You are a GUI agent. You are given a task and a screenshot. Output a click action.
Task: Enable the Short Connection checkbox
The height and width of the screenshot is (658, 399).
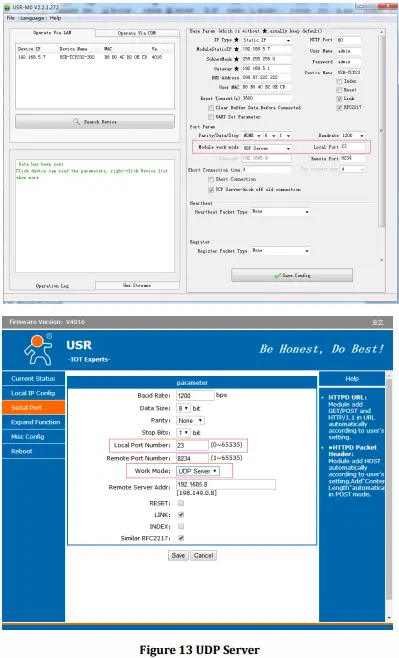point(211,179)
